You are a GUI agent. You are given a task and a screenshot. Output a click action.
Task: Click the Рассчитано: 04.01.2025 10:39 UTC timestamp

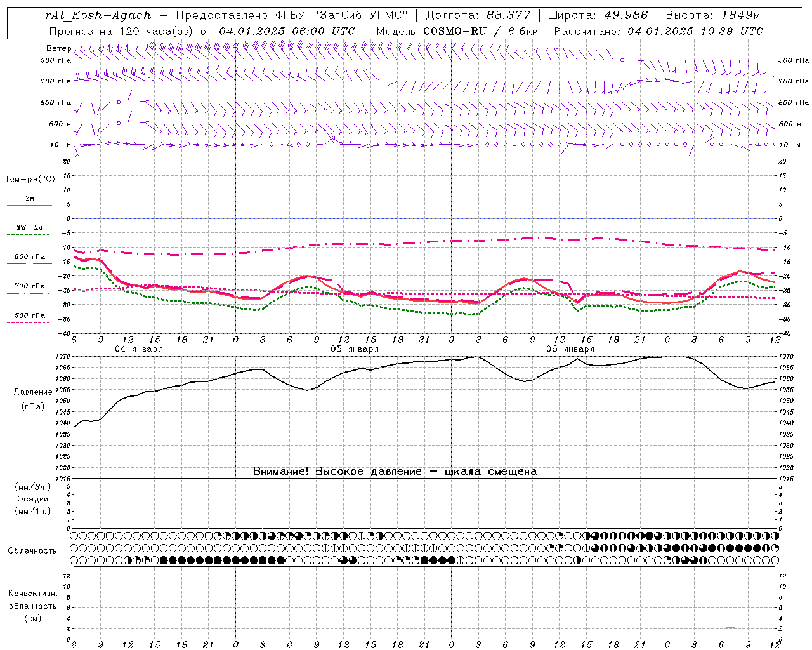659,31
